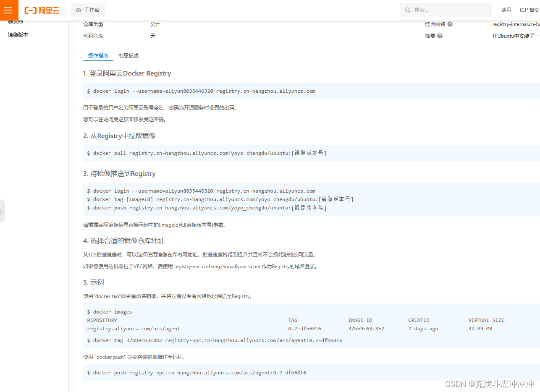Click the 在Ubuntu中安装了 summary text
The image size is (540, 392).
(516, 36)
